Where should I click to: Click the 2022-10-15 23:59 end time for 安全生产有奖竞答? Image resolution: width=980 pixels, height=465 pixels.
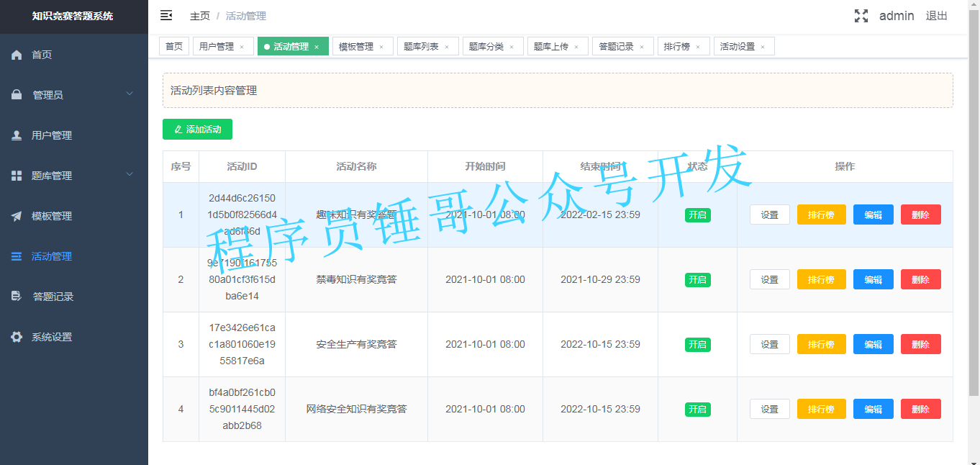point(600,344)
